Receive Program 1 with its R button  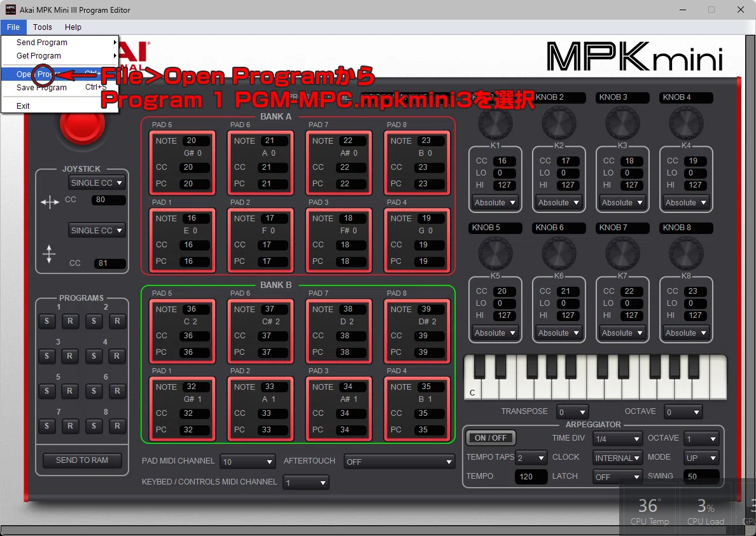click(71, 320)
